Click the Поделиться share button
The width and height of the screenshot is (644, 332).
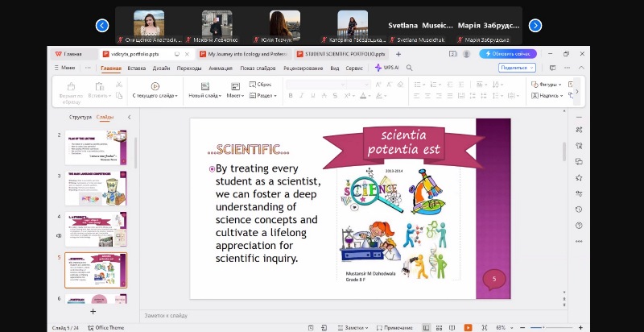click(516, 68)
